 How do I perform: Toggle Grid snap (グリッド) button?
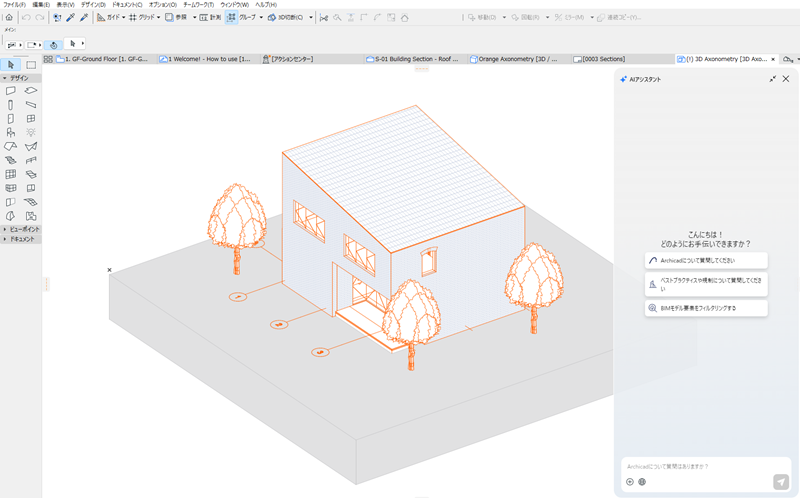tap(142, 17)
